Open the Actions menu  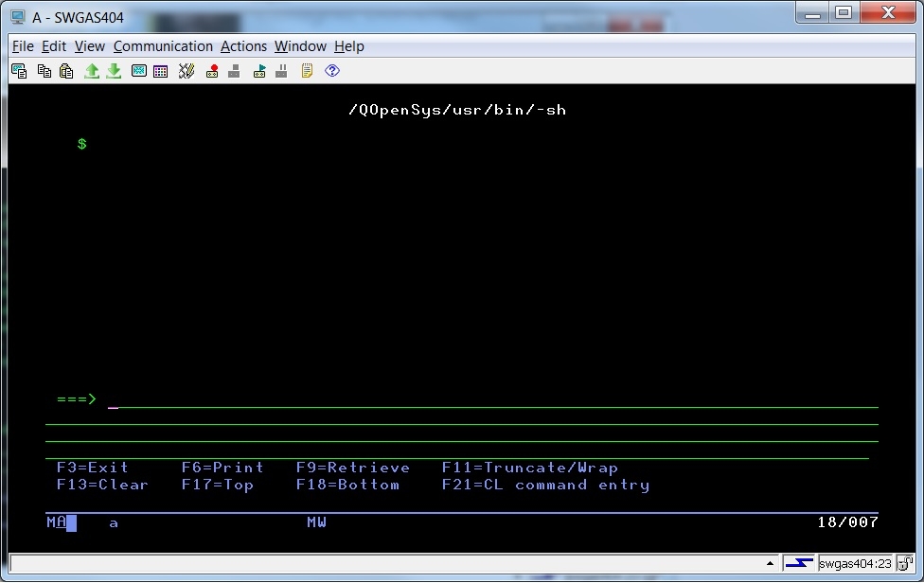243,46
